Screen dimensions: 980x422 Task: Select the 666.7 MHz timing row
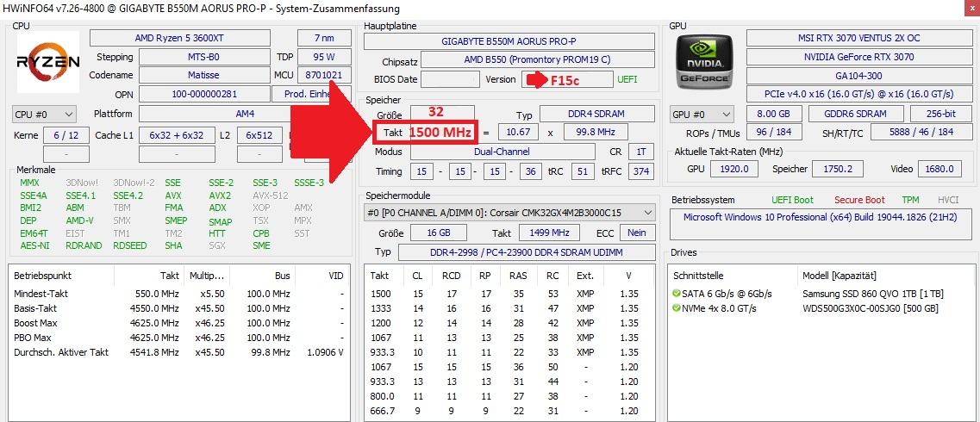click(509, 411)
